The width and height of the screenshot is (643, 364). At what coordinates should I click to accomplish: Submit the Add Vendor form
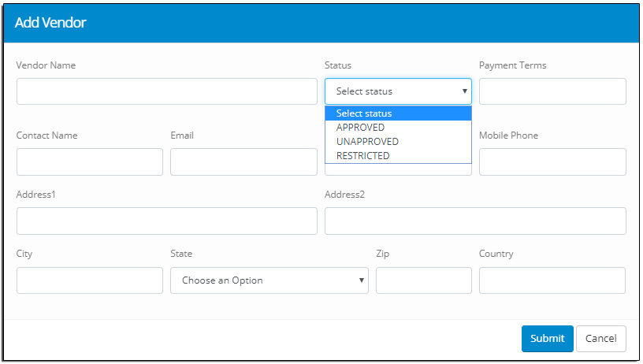pos(548,339)
